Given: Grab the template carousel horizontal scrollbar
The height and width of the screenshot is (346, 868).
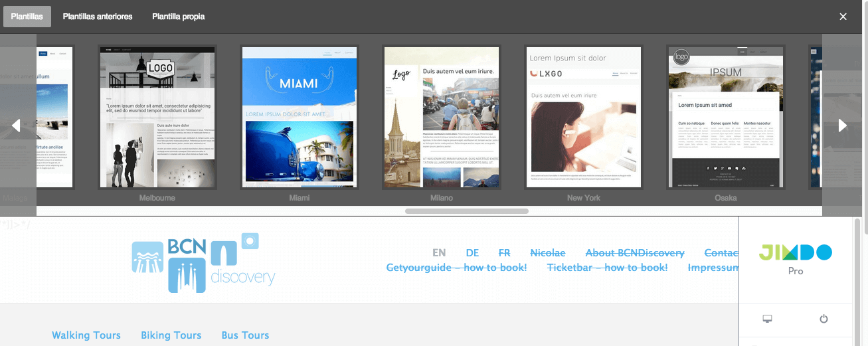Looking at the screenshot, I should click(467, 211).
